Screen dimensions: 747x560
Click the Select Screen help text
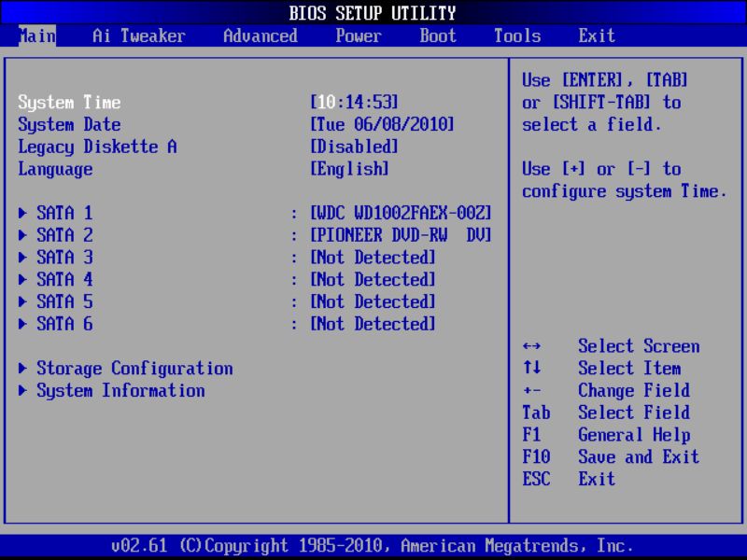[x=639, y=345]
